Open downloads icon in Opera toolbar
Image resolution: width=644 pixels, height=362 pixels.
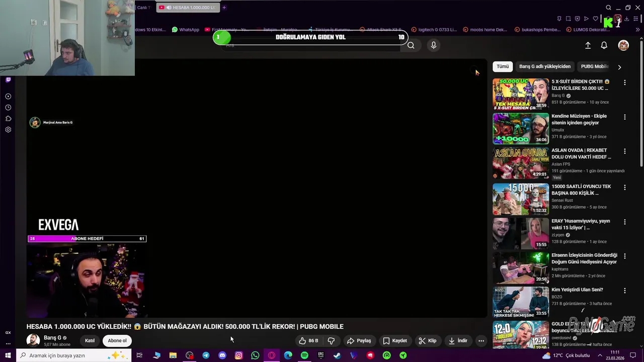pyautogui.click(x=626, y=19)
